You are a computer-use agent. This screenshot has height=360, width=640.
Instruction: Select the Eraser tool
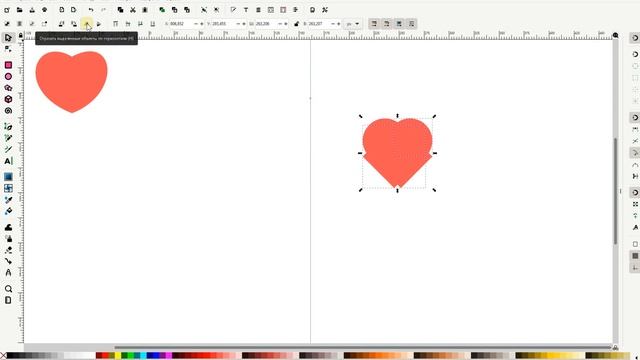8,250
